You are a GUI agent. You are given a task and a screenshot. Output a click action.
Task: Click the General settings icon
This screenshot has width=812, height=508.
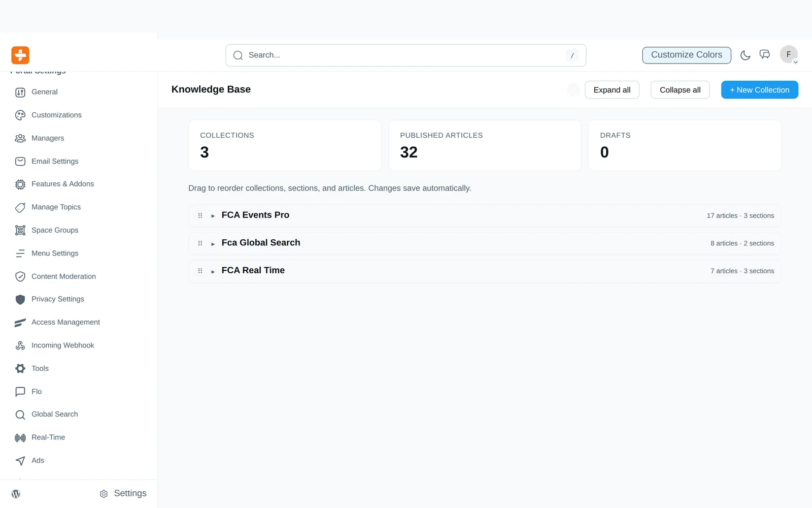click(20, 92)
